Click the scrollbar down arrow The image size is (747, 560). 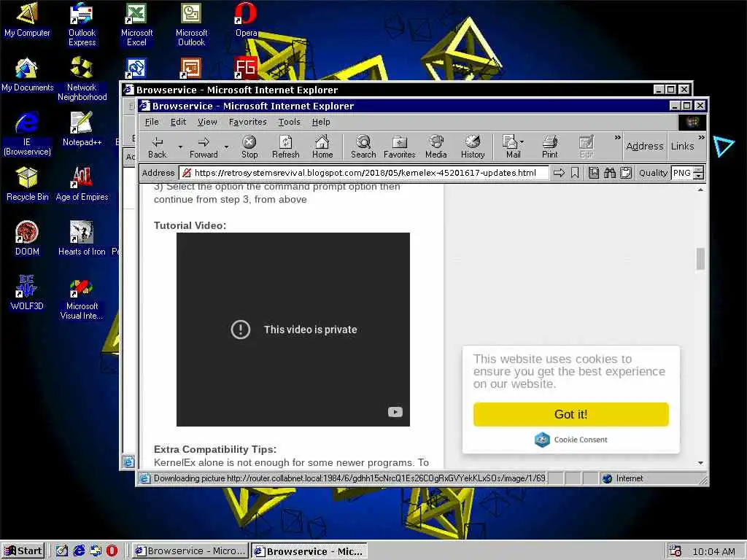[x=700, y=463]
